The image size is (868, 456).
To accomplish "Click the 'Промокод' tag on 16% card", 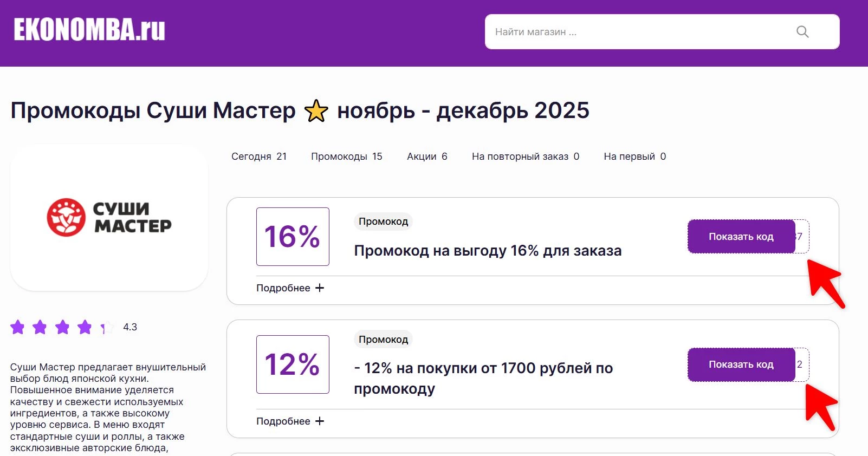I will (383, 222).
